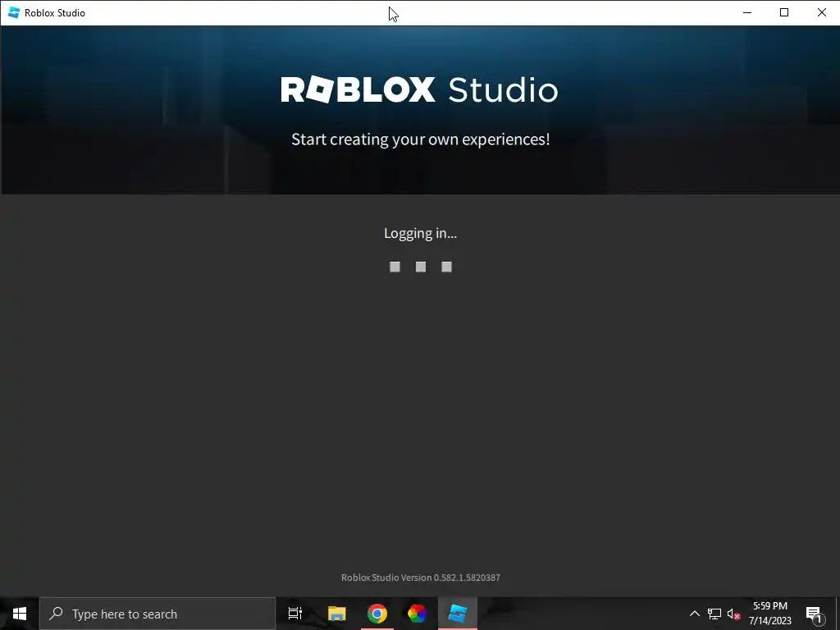
Task: Open File Explorer from the taskbar
Action: pos(337,614)
